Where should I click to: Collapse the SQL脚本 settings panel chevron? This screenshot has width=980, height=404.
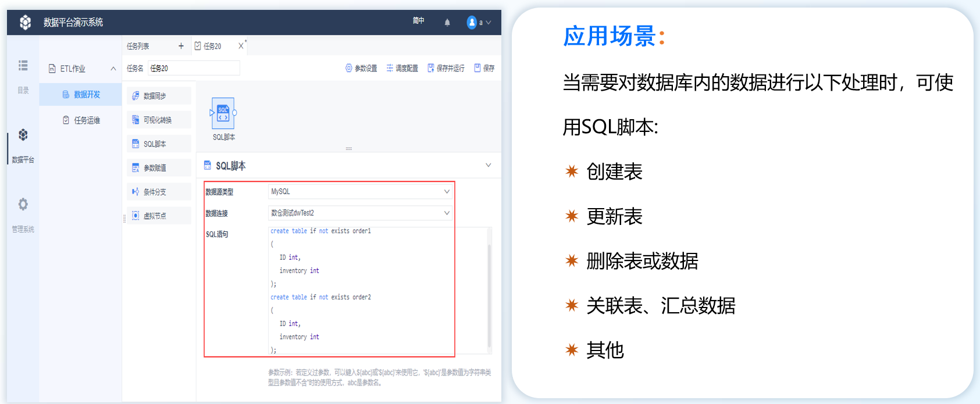488,165
